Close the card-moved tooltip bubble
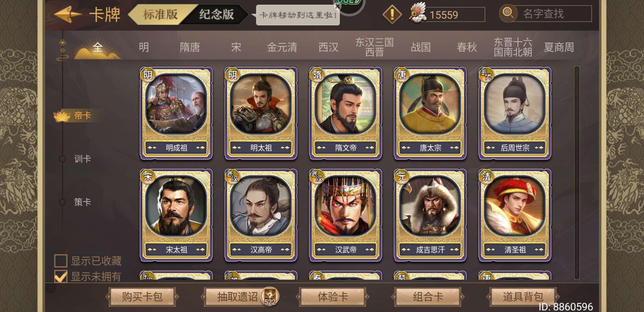The height and width of the screenshot is (312, 644). coord(337,7)
